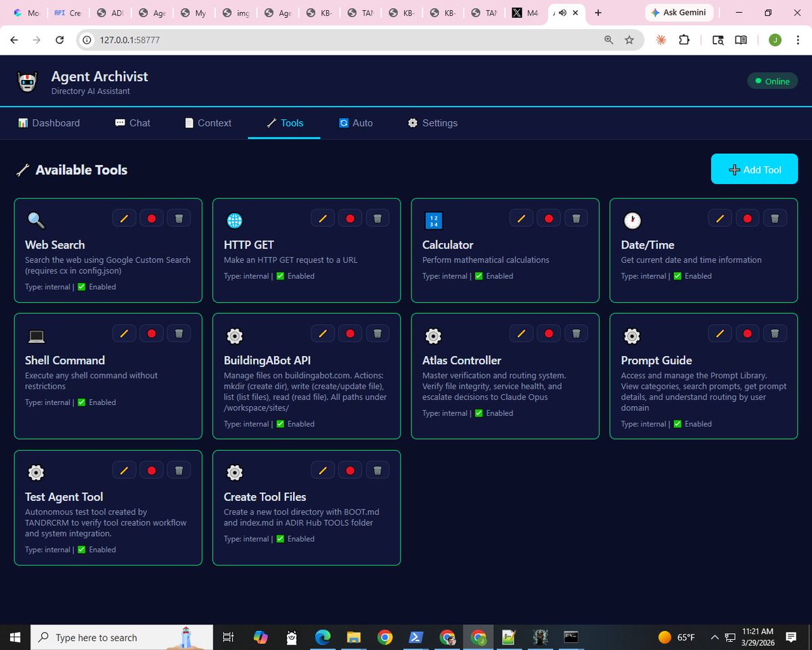The height and width of the screenshot is (650, 812).
Task: Click the Shell Command laptop icon
Action: click(36, 337)
